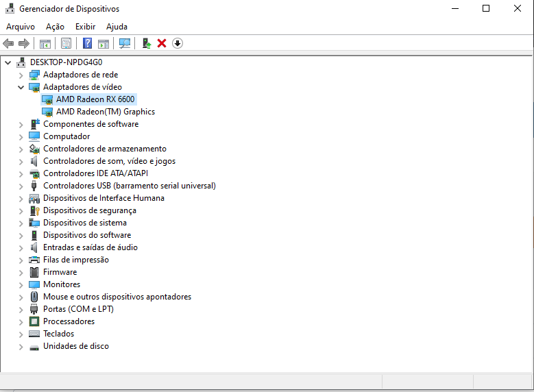The height and width of the screenshot is (392, 534).
Task: Open the Ajuda menu
Action: (117, 27)
